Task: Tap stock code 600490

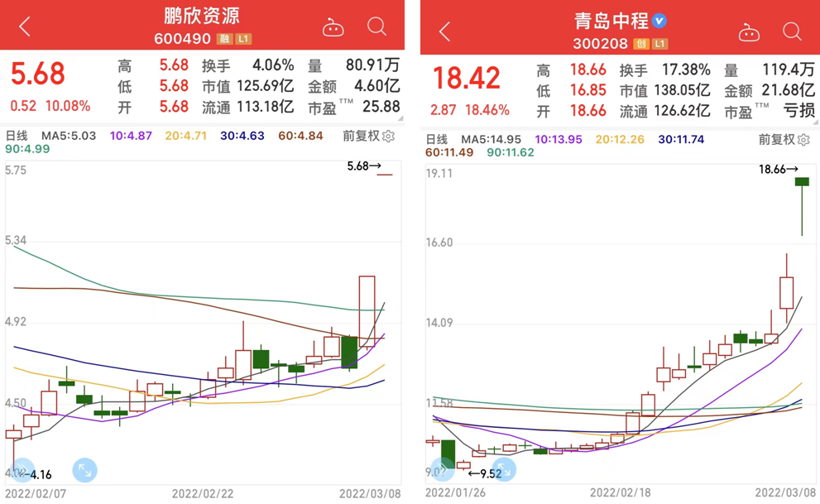Action: (183, 39)
